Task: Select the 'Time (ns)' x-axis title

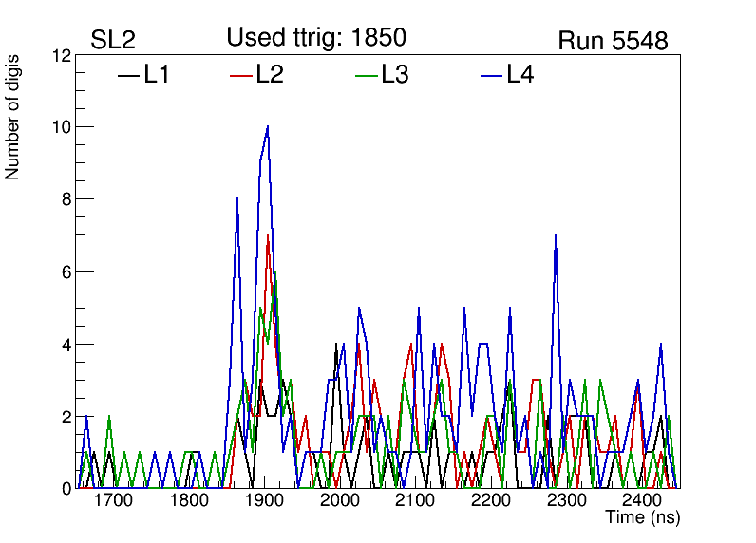Action: tap(643, 518)
